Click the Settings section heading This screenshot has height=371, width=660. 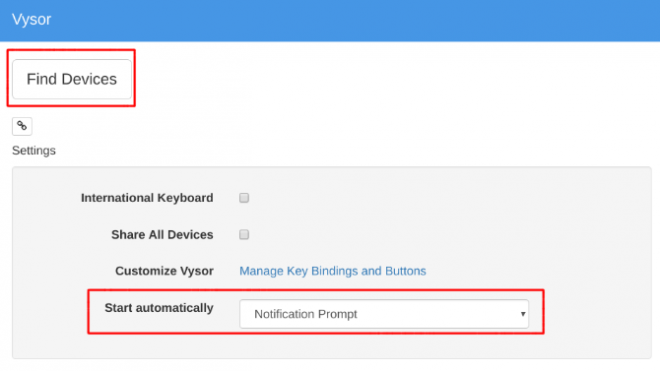tap(34, 150)
